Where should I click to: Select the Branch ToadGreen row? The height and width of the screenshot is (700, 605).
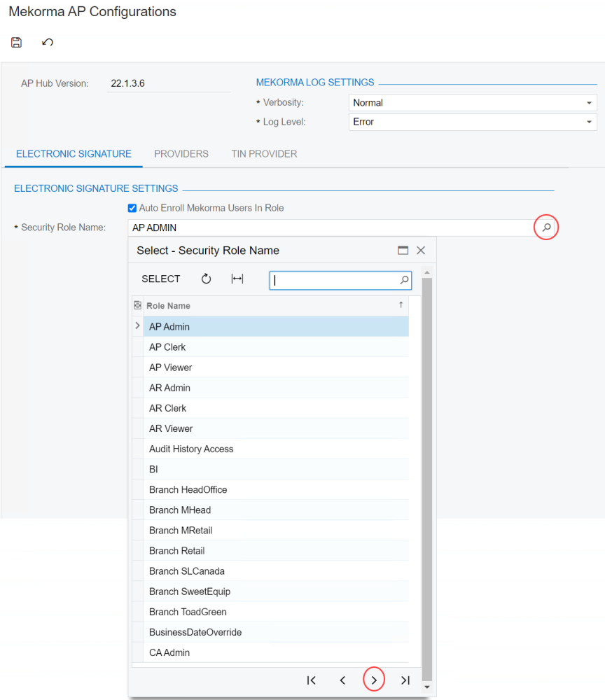pos(276,612)
